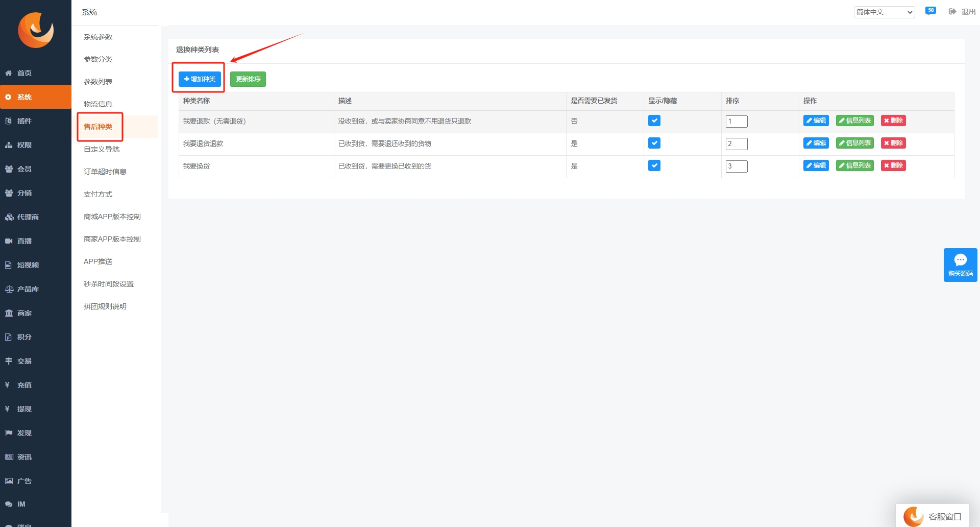Click the sort field containing 1
Viewport: 980px width, 527px height.
[737, 122]
